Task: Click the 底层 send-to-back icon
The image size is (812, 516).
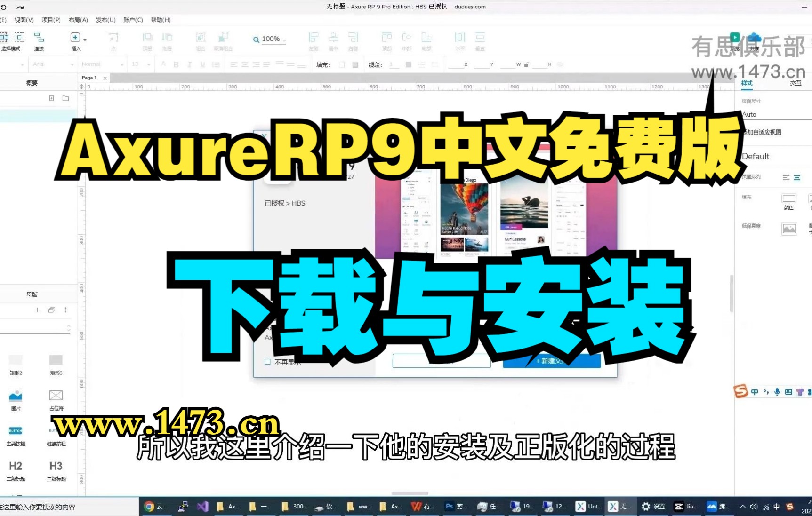Action: pyautogui.click(x=167, y=38)
